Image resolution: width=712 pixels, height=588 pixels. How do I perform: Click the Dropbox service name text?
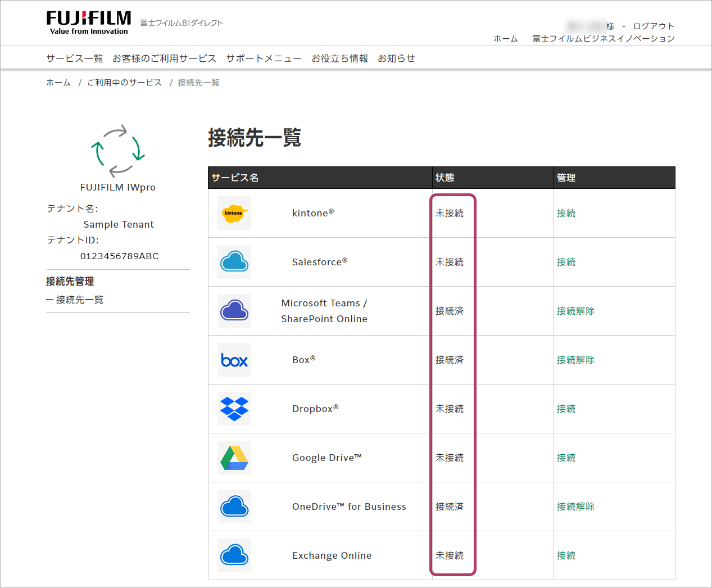click(x=315, y=409)
